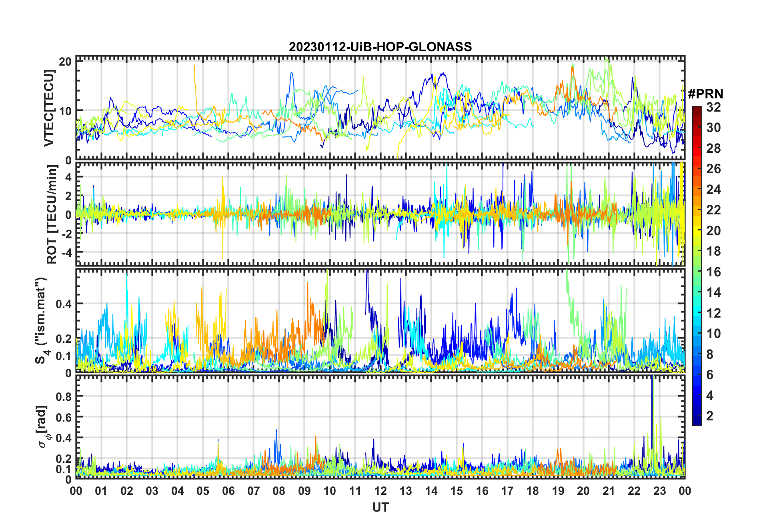Select hour 07 on the UT axis
The height and width of the screenshot is (532, 761).
pos(254,491)
